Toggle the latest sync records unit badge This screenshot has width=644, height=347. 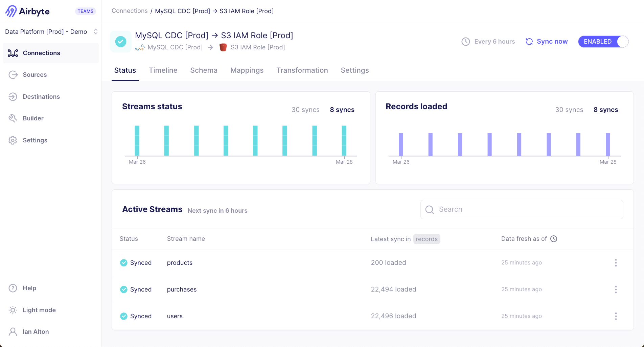click(x=427, y=239)
